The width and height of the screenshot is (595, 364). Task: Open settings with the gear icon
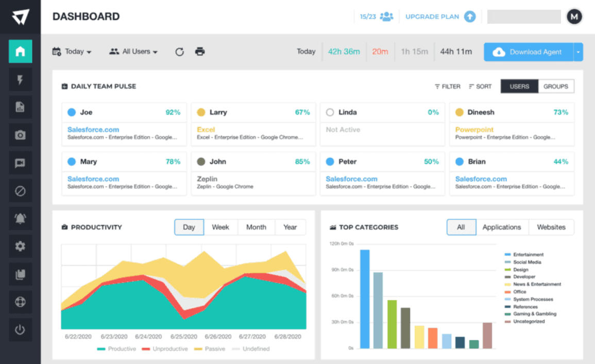click(x=21, y=246)
